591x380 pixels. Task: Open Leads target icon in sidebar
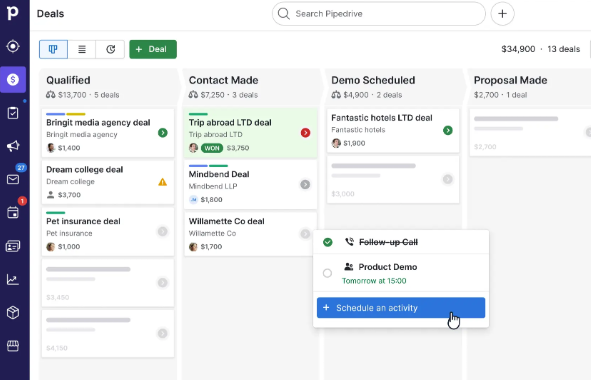tap(13, 46)
